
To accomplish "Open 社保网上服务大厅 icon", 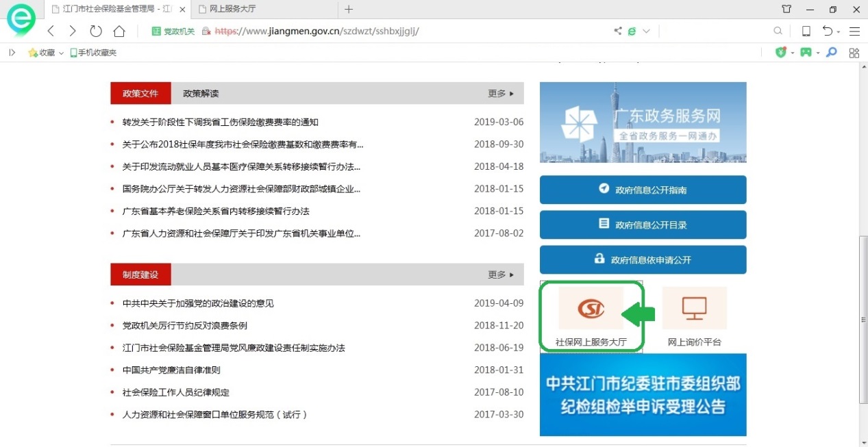I will pyautogui.click(x=591, y=309).
